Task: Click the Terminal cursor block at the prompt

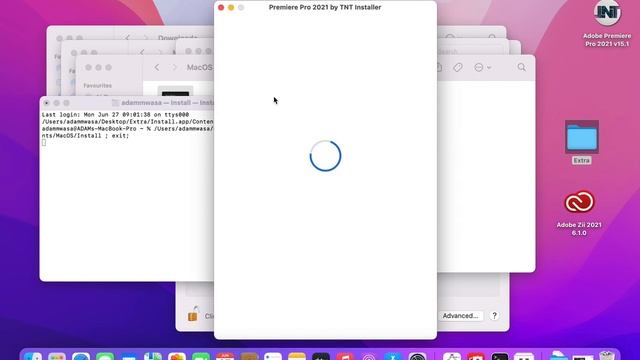Action: [x=44, y=142]
